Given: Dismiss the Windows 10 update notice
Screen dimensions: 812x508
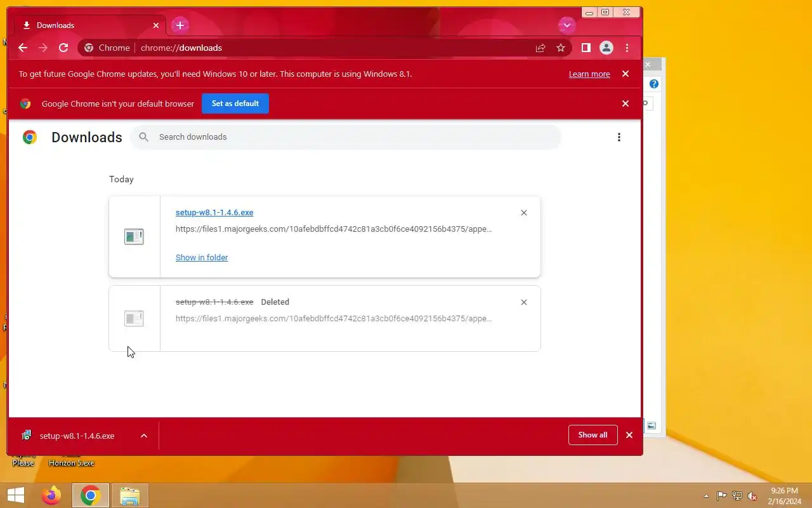Looking at the screenshot, I should tap(625, 74).
